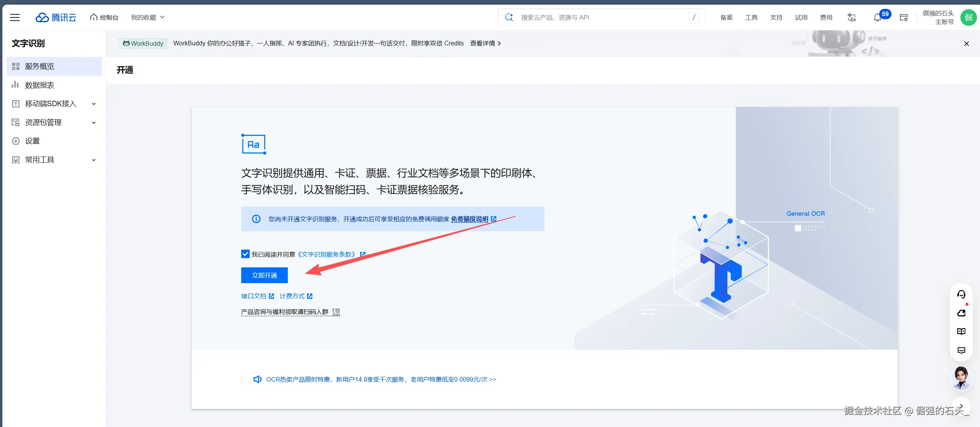Open the documentation book icon
The width and height of the screenshot is (980, 427).
tap(961, 331)
